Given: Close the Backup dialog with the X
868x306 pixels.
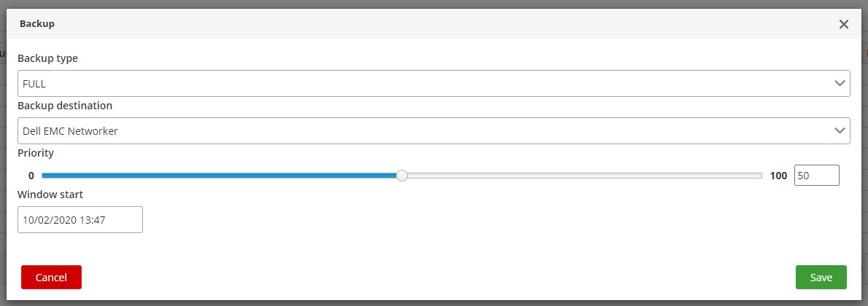Looking at the screenshot, I should click(x=844, y=24).
